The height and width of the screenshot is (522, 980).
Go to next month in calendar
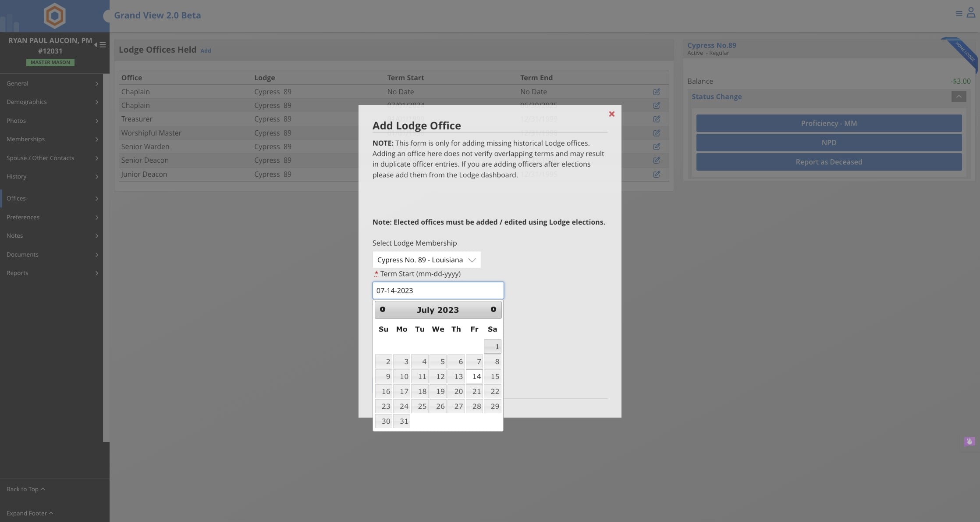[493, 310]
